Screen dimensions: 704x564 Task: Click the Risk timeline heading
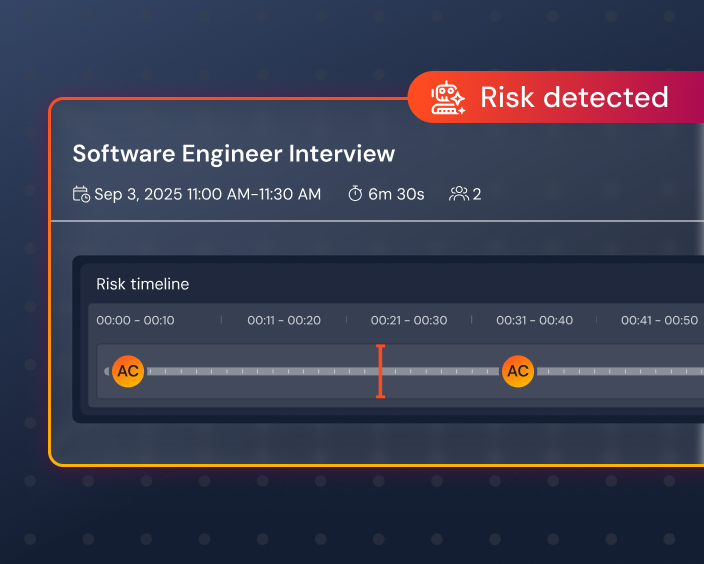pyautogui.click(x=142, y=284)
